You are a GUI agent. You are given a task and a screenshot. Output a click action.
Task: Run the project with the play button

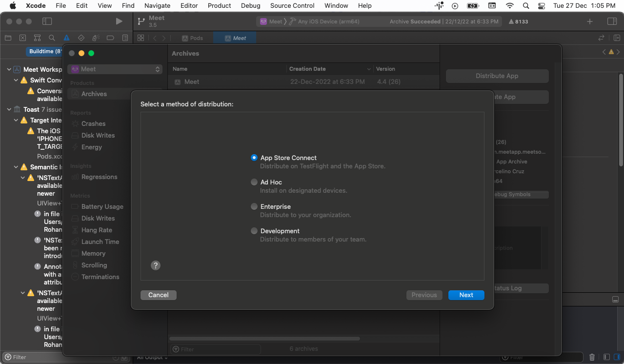click(119, 21)
